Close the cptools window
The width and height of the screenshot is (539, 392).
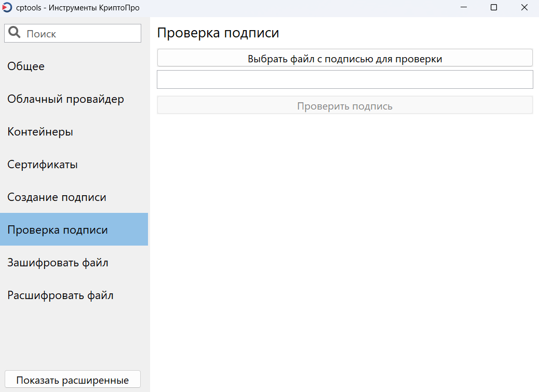click(524, 7)
